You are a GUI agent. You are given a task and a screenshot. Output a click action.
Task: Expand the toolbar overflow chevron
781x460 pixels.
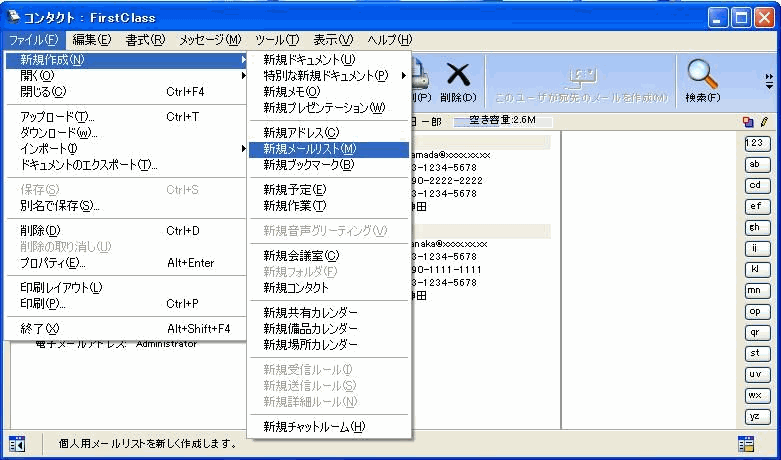coord(769,81)
